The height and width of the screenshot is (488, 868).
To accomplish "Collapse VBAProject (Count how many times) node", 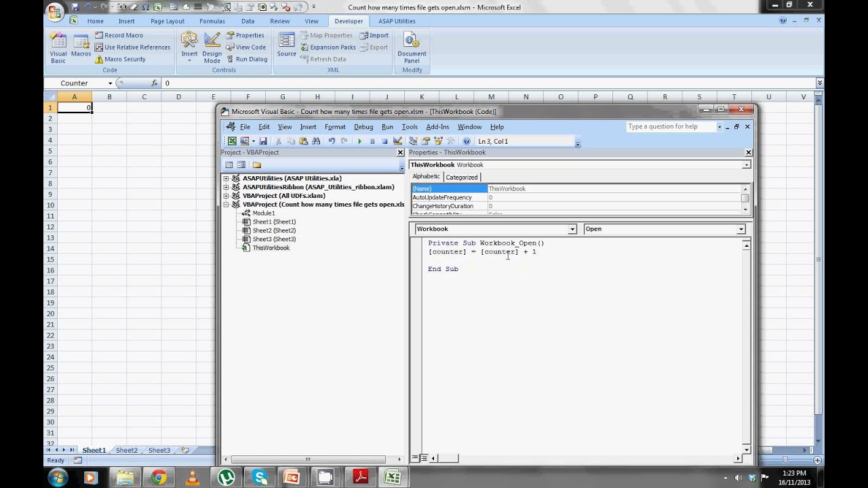I will click(x=226, y=204).
